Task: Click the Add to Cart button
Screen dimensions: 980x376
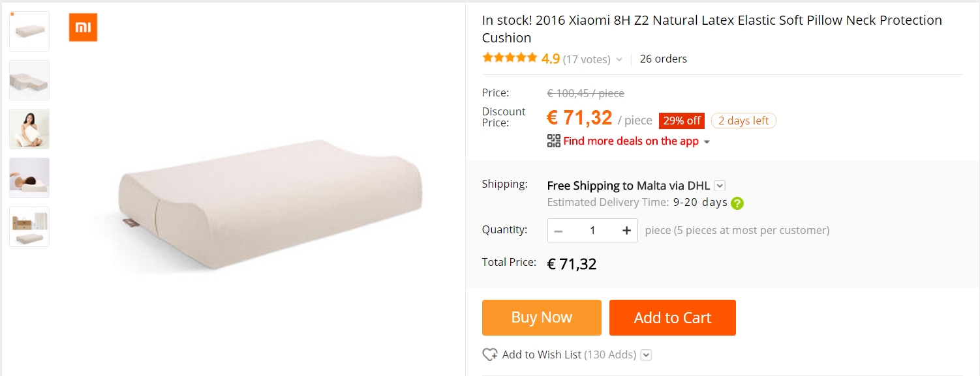Action: tap(672, 317)
